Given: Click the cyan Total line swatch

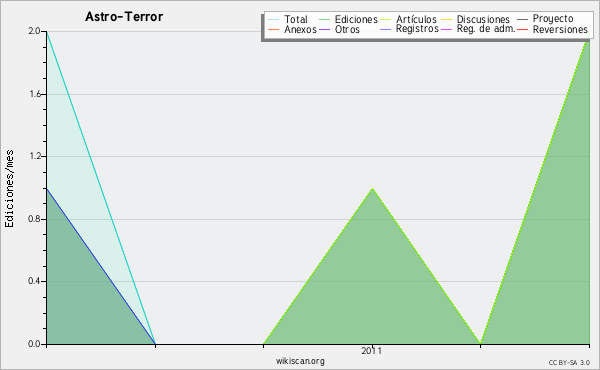Looking at the screenshot, I should pos(274,20).
